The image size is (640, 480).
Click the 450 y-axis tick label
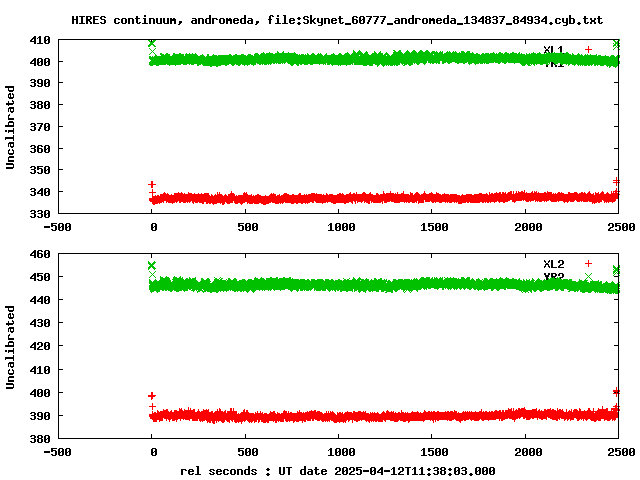[40, 277]
